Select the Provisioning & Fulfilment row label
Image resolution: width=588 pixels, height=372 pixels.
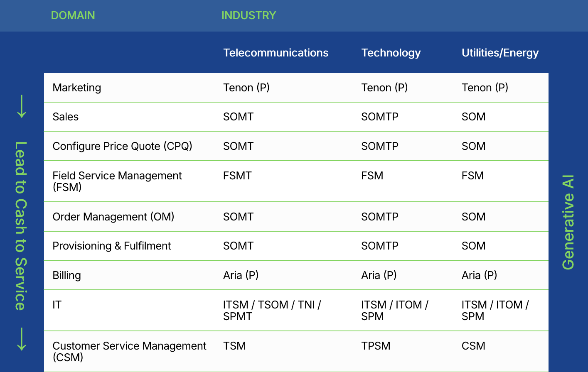click(111, 246)
